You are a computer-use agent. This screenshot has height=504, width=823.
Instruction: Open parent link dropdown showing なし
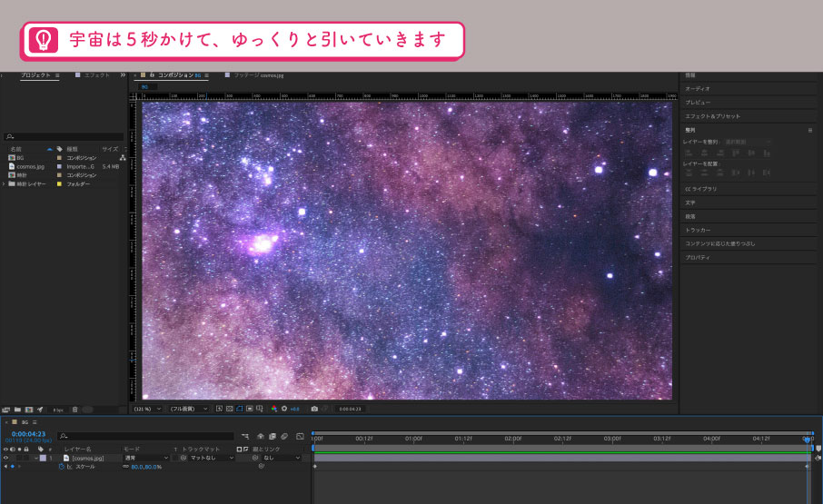click(x=282, y=459)
